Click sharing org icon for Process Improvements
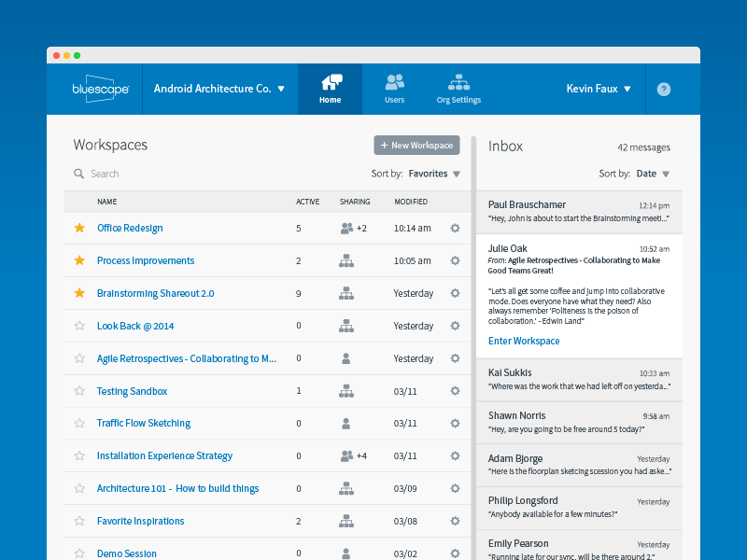Viewport: 747px width, 560px height. pyautogui.click(x=346, y=260)
